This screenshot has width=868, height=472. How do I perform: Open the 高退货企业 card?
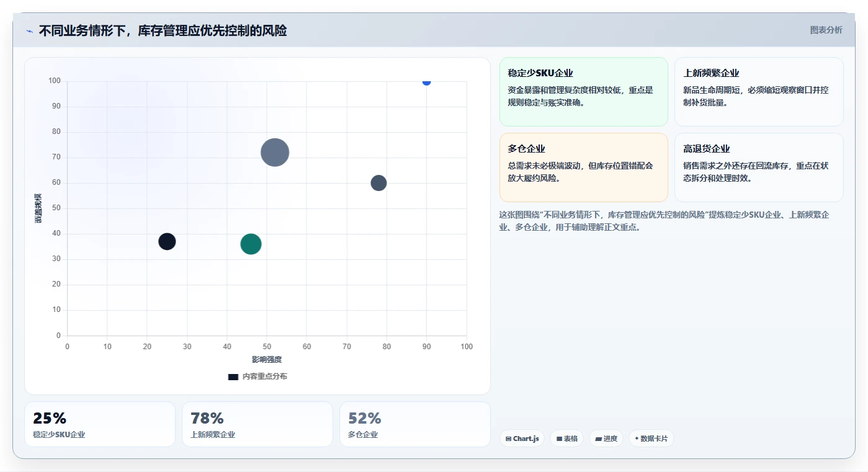[759, 167]
